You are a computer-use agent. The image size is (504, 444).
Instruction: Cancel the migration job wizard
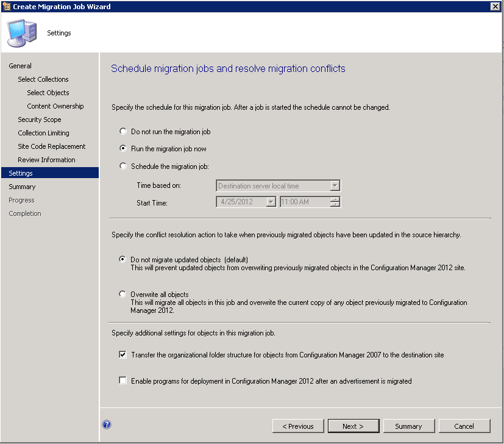464,426
